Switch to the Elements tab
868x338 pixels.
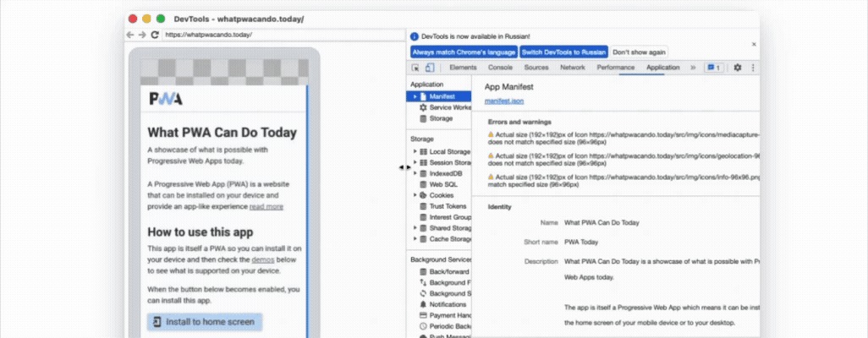point(463,68)
